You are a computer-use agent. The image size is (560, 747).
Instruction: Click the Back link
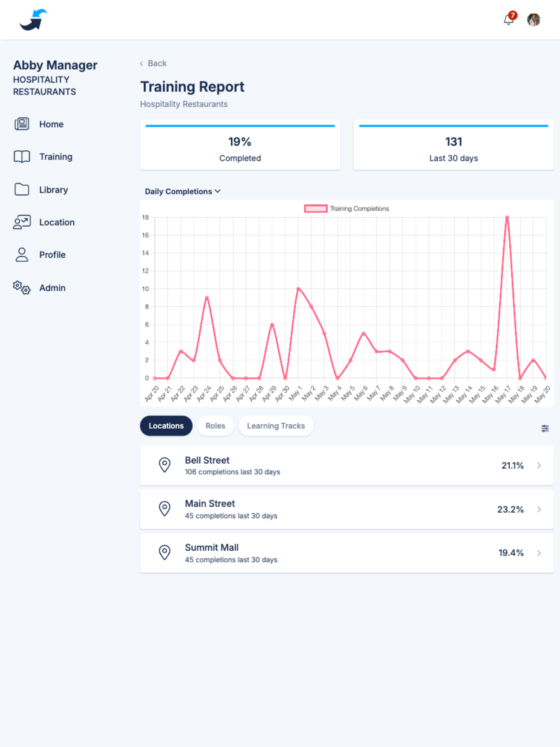pos(154,63)
